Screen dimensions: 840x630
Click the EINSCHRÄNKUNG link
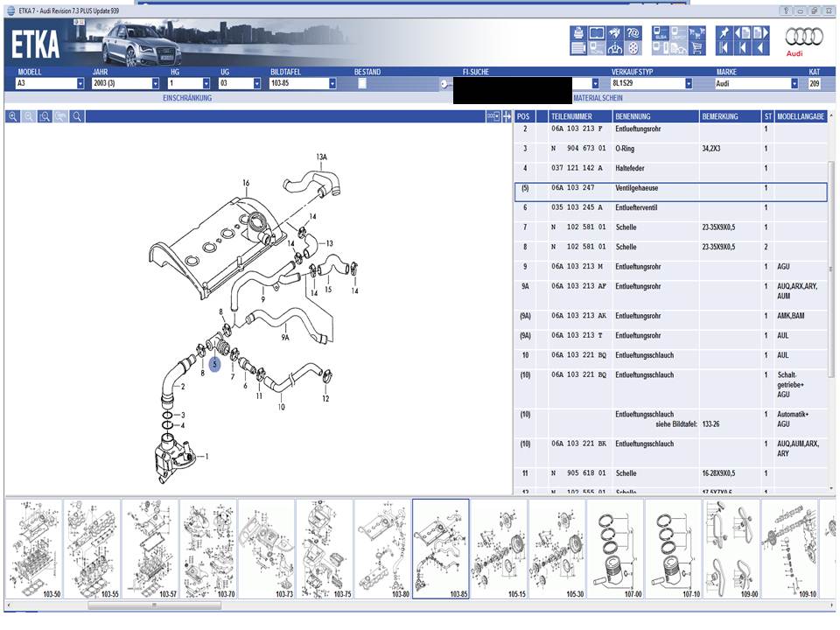[x=187, y=98]
